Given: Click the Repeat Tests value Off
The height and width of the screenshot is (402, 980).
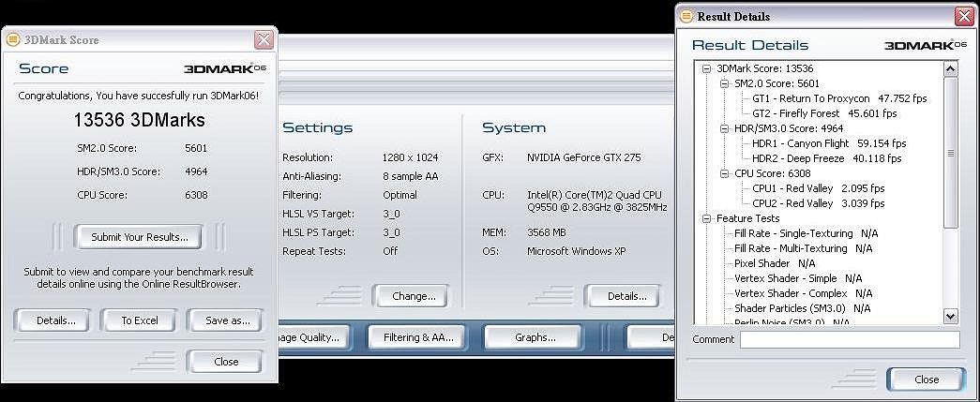Looking at the screenshot, I should [390, 251].
